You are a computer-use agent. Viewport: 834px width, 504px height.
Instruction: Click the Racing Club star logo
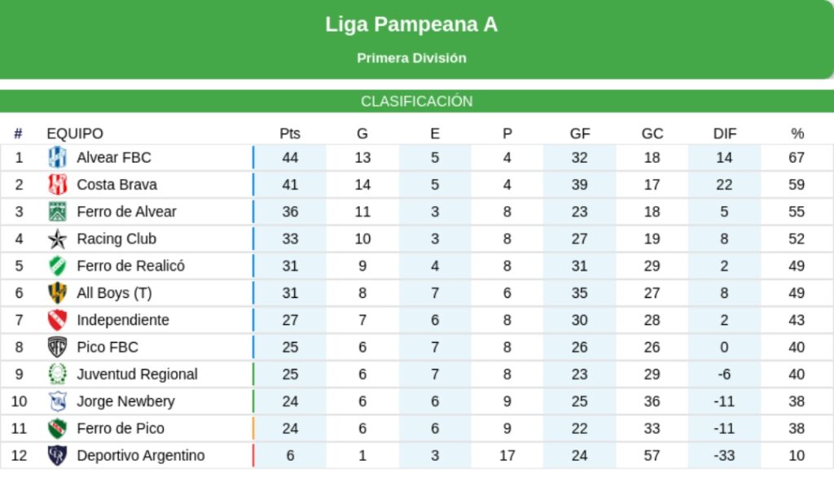coord(57,239)
